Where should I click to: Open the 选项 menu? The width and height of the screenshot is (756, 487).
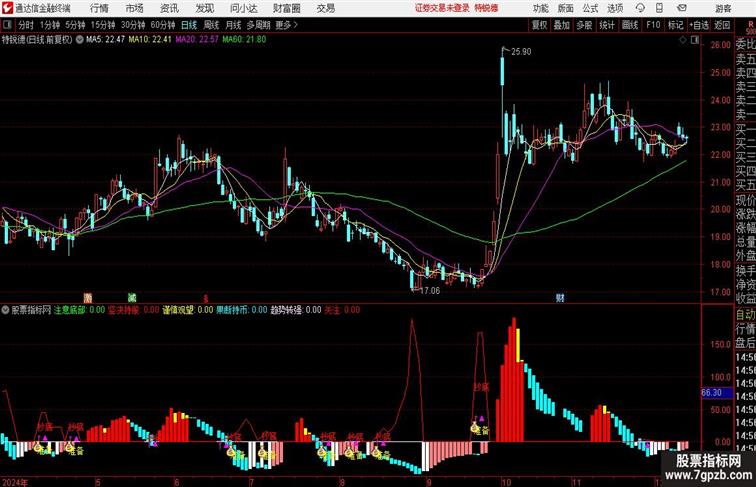coord(615,8)
